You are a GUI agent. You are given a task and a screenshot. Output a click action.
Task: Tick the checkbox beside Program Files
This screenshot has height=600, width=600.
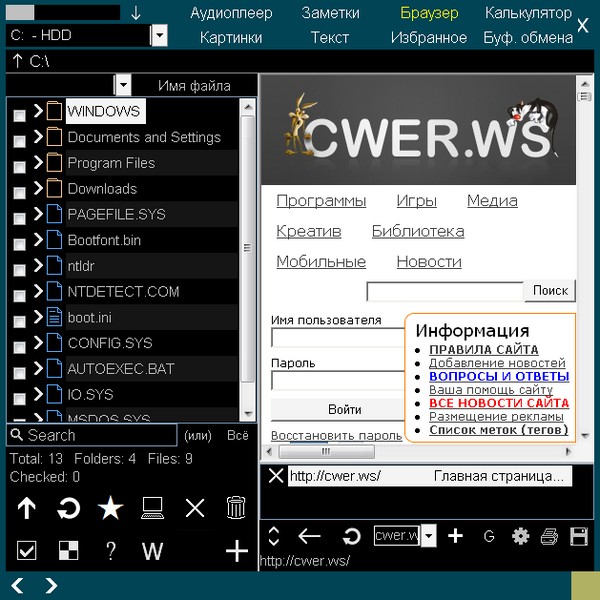(19, 164)
